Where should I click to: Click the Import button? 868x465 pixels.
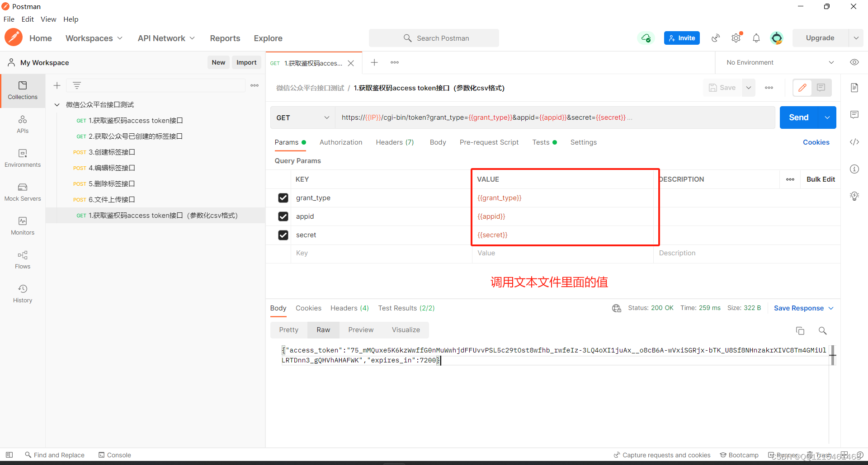click(246, 62)
